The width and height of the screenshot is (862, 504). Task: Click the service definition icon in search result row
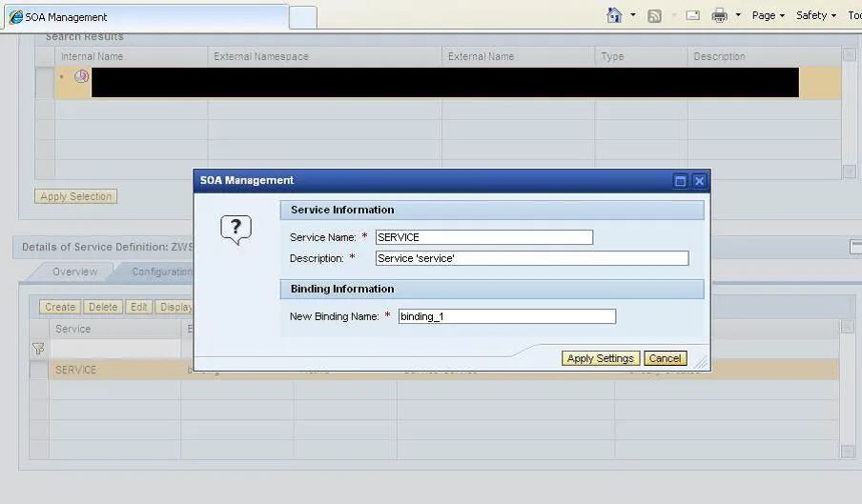(81, 76)
